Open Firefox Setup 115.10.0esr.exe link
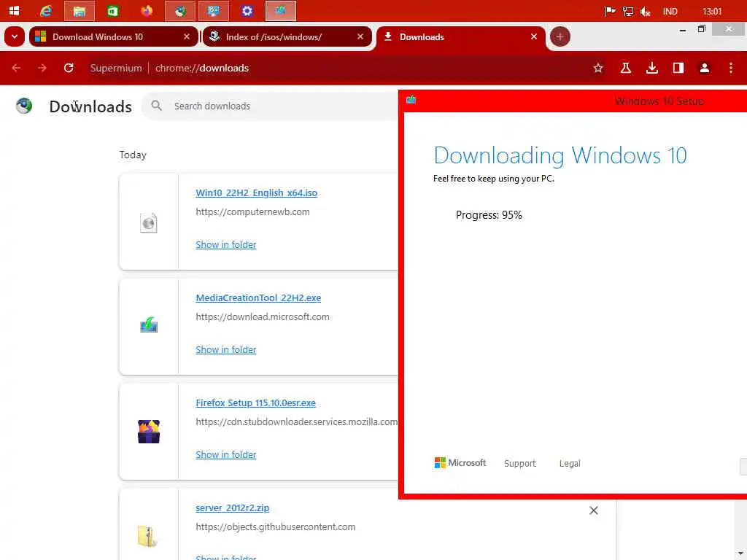The height and width of the screenshot is (560, 747). (255, 402)
